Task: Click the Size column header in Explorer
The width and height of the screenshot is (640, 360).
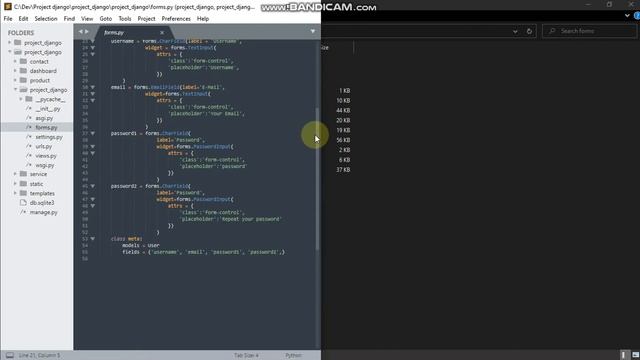Action: pyautogui.click(x=324, y=48)
